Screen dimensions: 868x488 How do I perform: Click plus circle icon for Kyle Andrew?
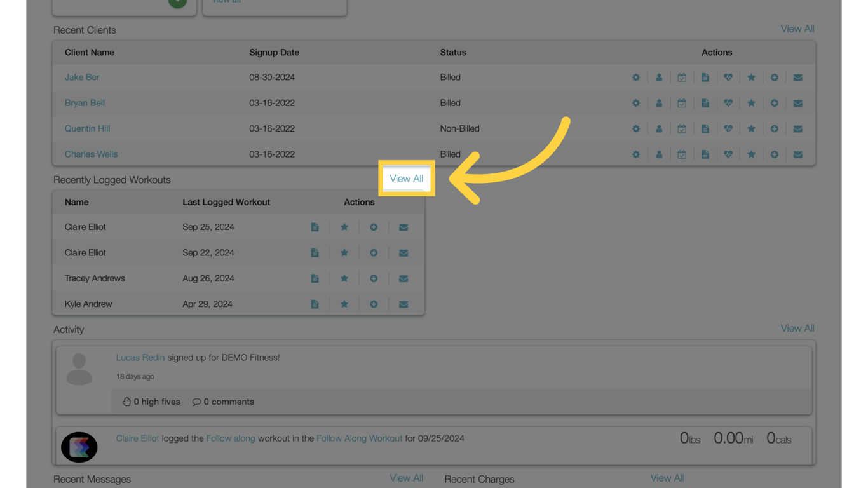[x=374, y=304]
